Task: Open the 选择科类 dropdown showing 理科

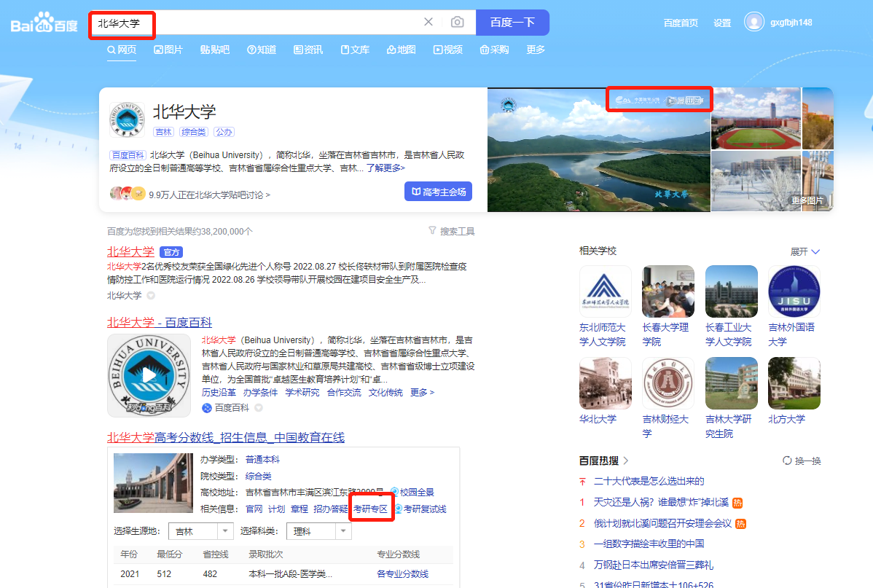Action: [318, 531]
